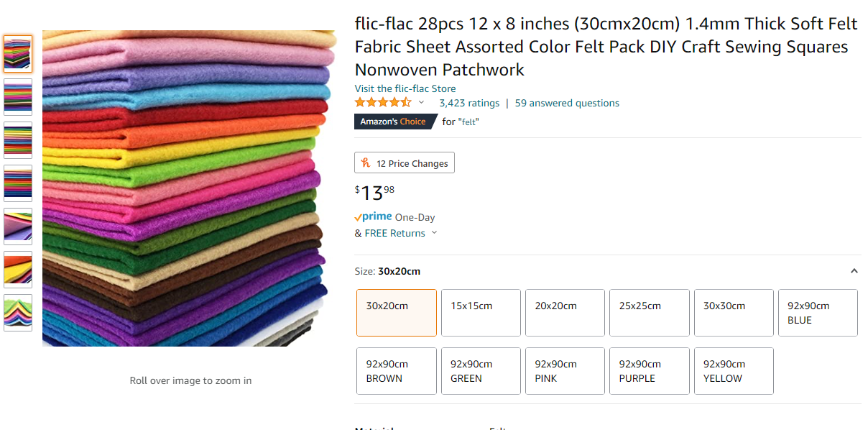Screen dimensions: 868x430
Task: Click the "3,423 ratings" link
Action: pyautogui.click(x=468, y=103)
